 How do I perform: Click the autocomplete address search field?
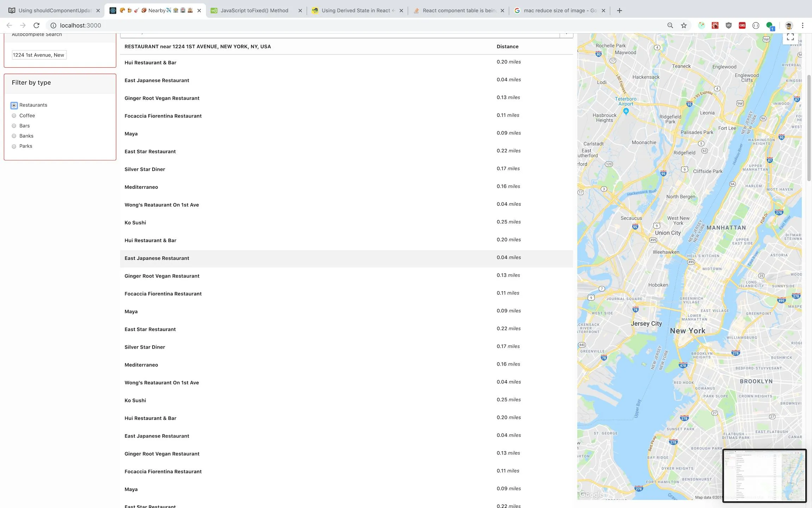click(39, 55)
